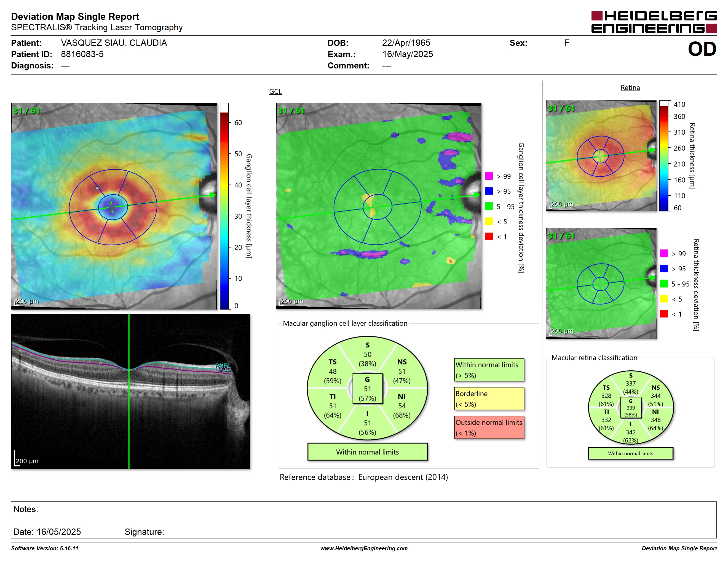Click GCL sector I value 51 (56%)
The height and width of the screenshot is (563, 728).
click(367, 427)
